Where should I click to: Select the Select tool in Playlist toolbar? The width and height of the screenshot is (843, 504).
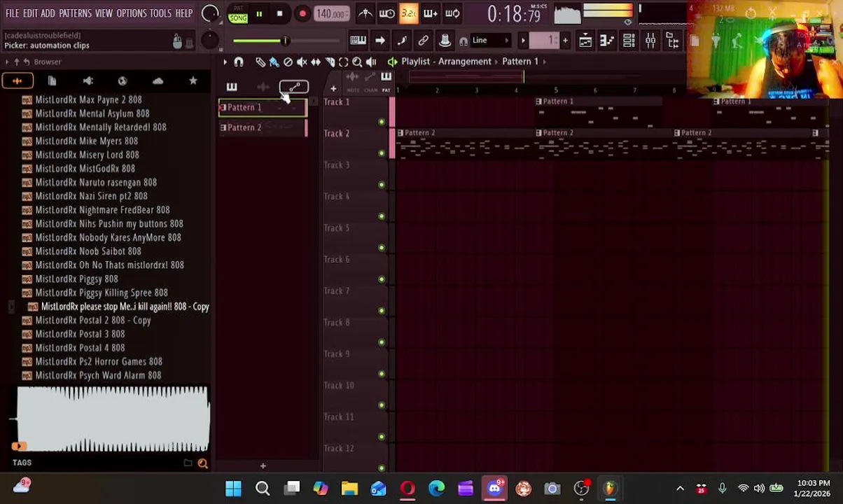point(343,62)
